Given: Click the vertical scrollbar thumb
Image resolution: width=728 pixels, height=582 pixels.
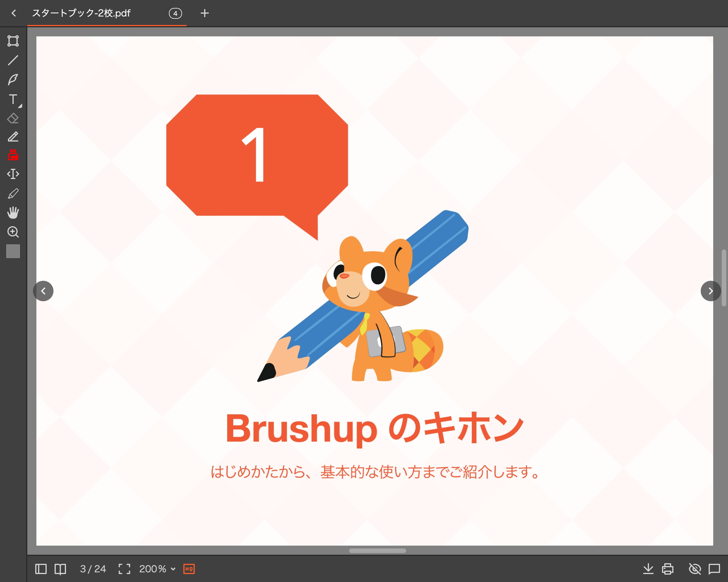Looking at the screenshot, I should pyautogui.click(x=724, y=278).
